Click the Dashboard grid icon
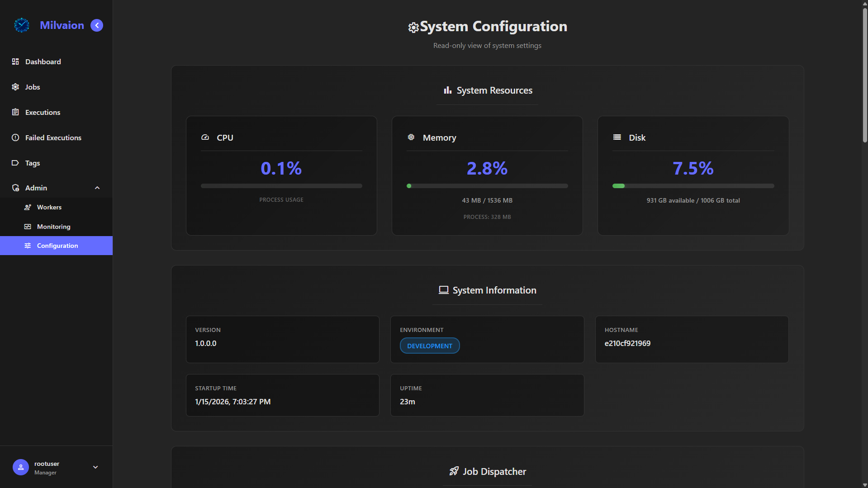This screenshot has height=488, width=868. pos(15,62)
